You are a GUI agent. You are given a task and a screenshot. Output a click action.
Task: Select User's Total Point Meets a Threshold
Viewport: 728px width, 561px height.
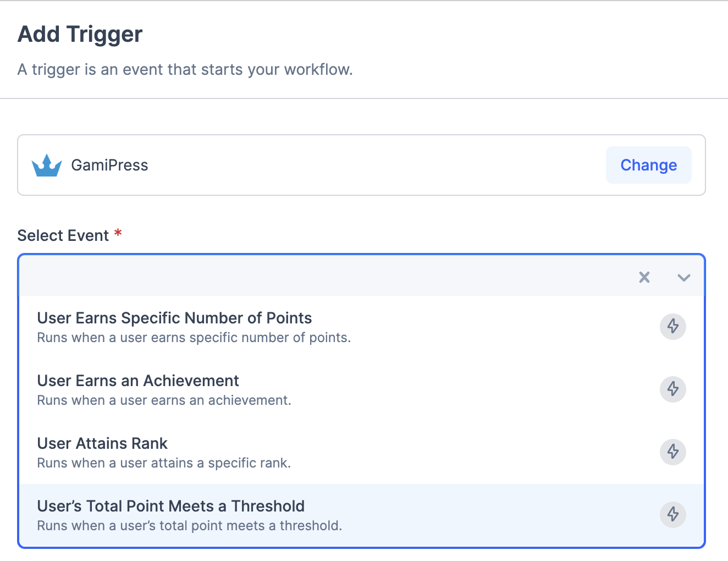170,507
